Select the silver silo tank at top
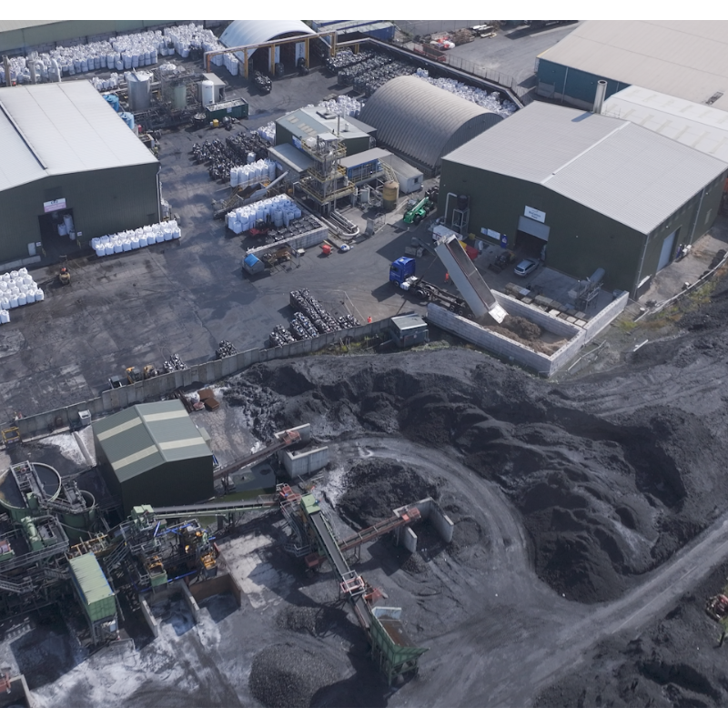The height and width of the screenshot is (728, 728). tap(139, 91)
